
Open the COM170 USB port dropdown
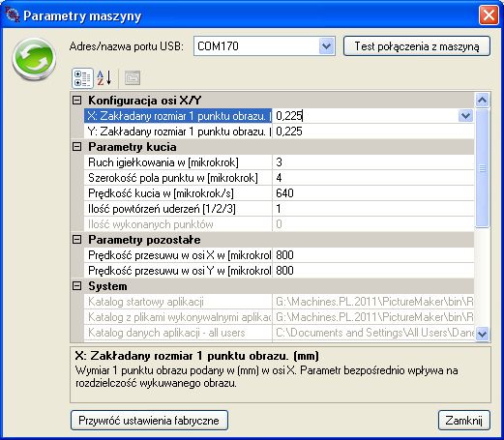[x=327, y=46]
